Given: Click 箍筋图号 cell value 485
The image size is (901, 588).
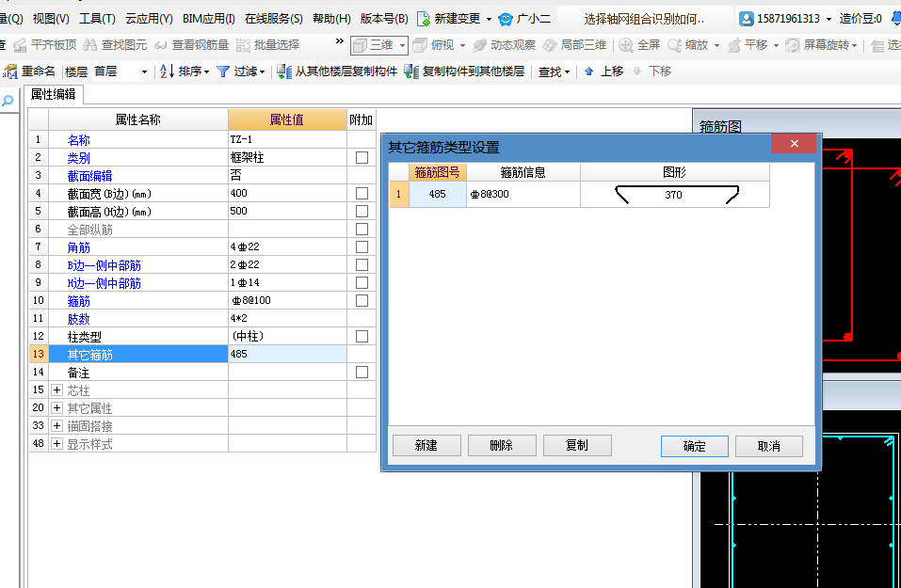Looking at the screenshot, I should 437,194.
